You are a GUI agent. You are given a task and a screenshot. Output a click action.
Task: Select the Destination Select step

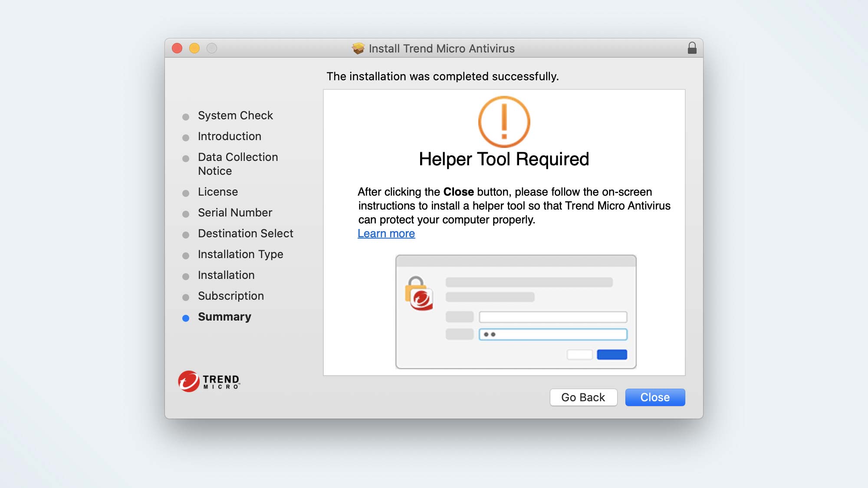246,233
